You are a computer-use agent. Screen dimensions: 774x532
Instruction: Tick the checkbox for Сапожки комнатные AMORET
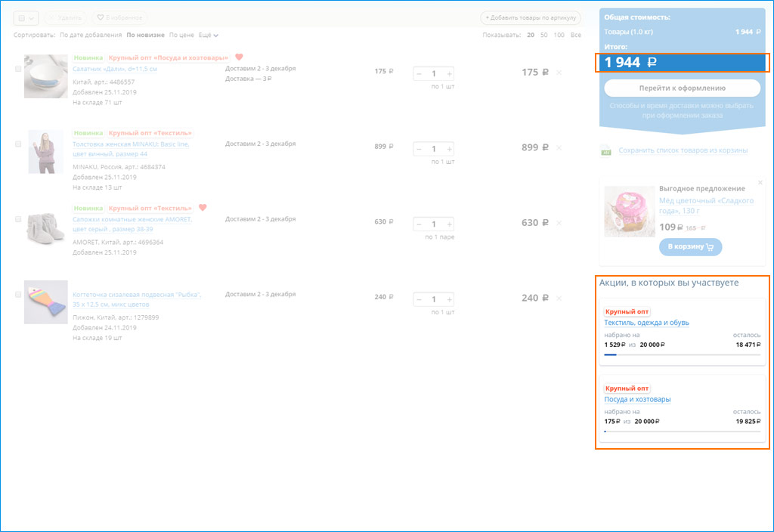18,219
